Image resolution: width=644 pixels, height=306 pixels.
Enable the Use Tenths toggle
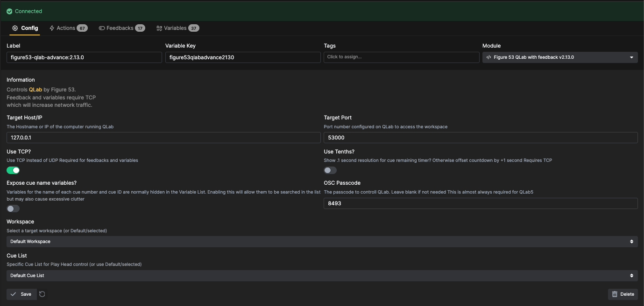click(x=330, y=170)
